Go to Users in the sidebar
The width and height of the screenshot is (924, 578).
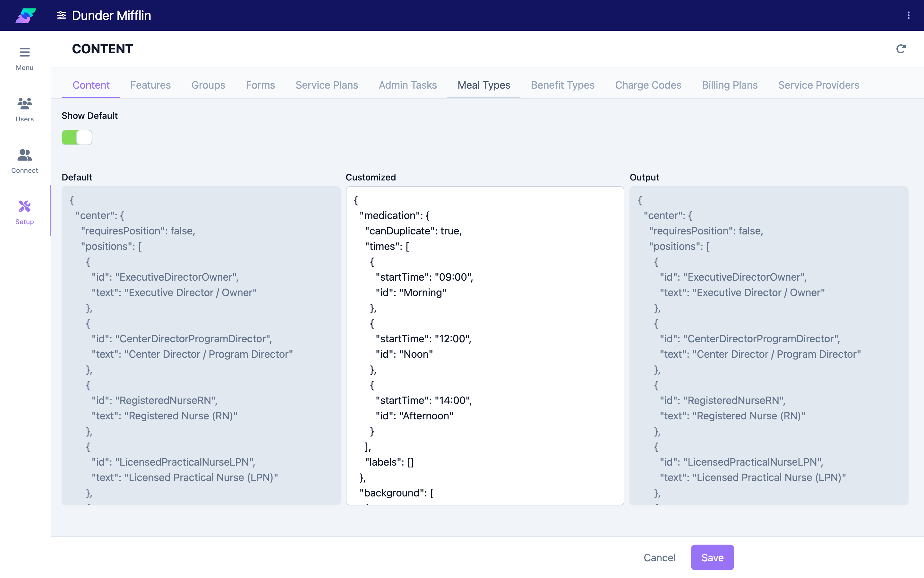pos(25,110)
